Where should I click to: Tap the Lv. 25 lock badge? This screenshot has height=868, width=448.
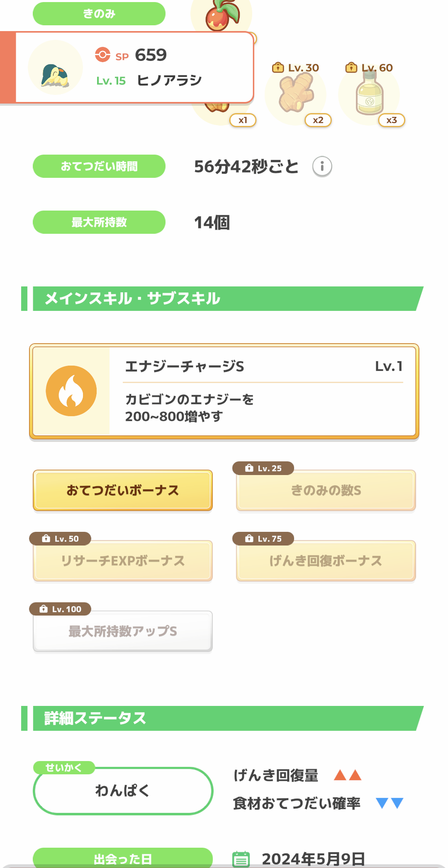pos(263,468)
